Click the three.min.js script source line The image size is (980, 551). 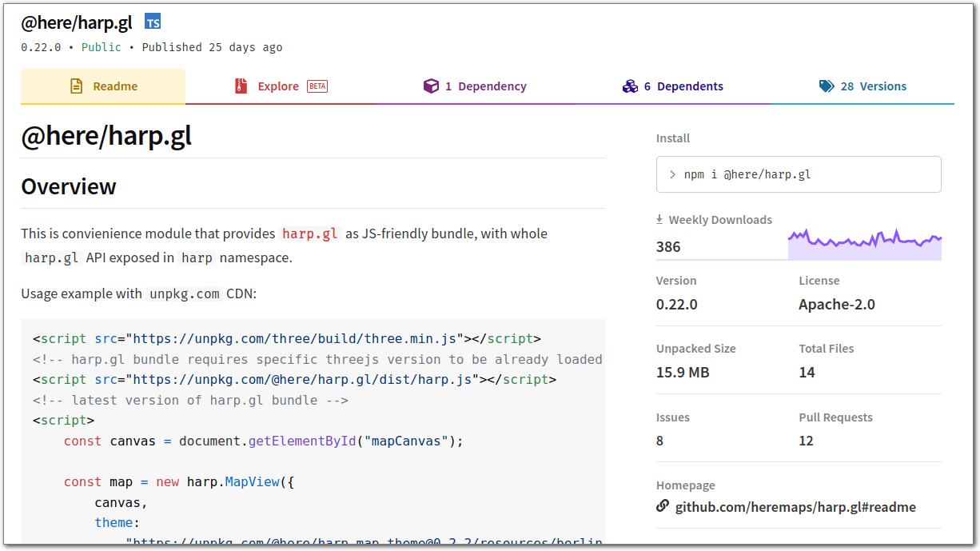(287, 338)
